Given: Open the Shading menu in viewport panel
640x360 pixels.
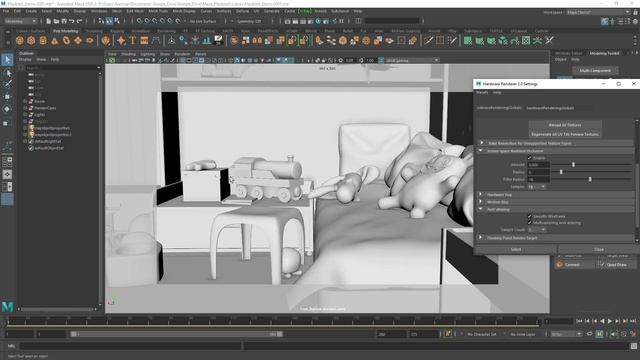Looking at the screenshot, I should click(x=128, y=54).
